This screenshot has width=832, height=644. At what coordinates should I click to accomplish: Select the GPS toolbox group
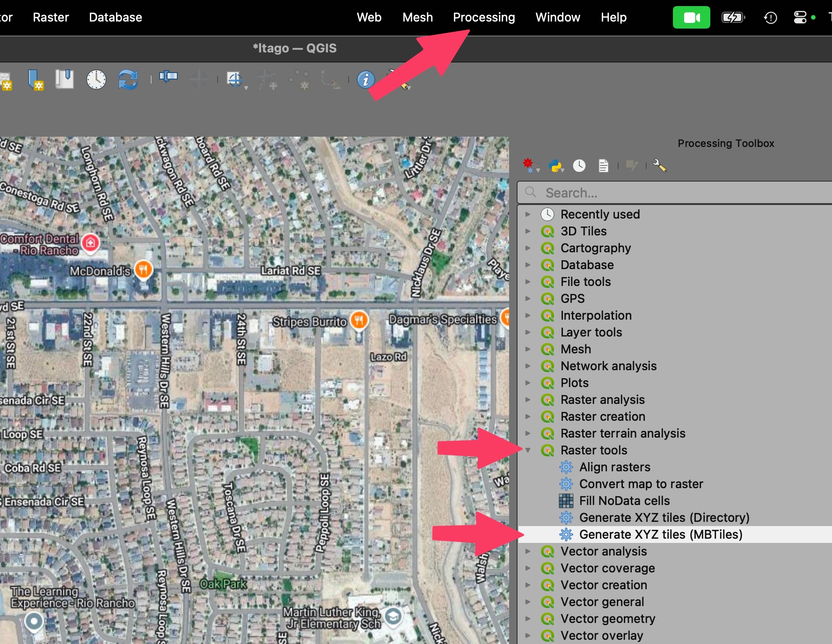(573, 299)
